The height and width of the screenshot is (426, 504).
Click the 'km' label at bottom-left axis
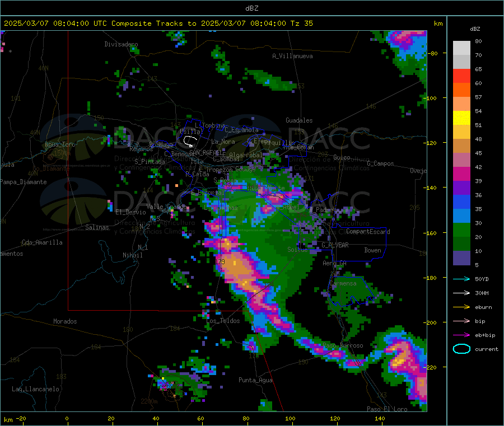point(8,420)
